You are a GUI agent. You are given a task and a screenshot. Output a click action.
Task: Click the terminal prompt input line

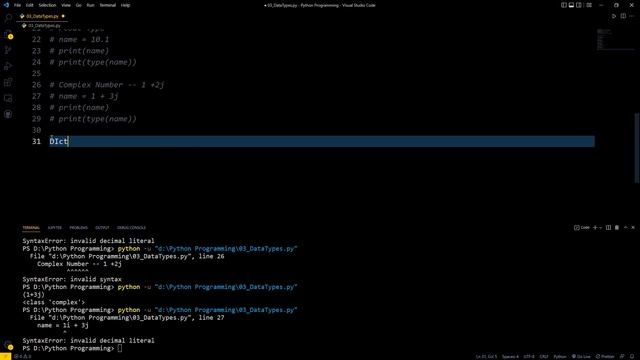click(x=72, y=348)
